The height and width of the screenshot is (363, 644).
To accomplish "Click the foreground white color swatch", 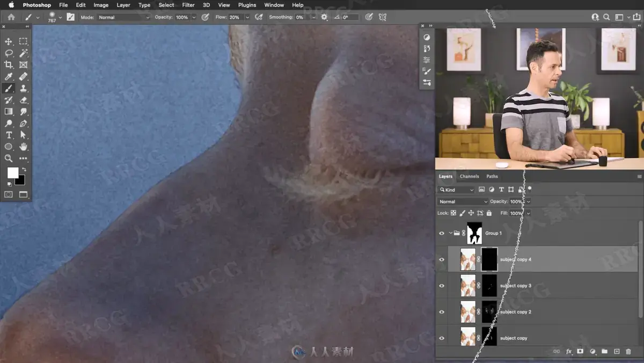I will (12, 173).
